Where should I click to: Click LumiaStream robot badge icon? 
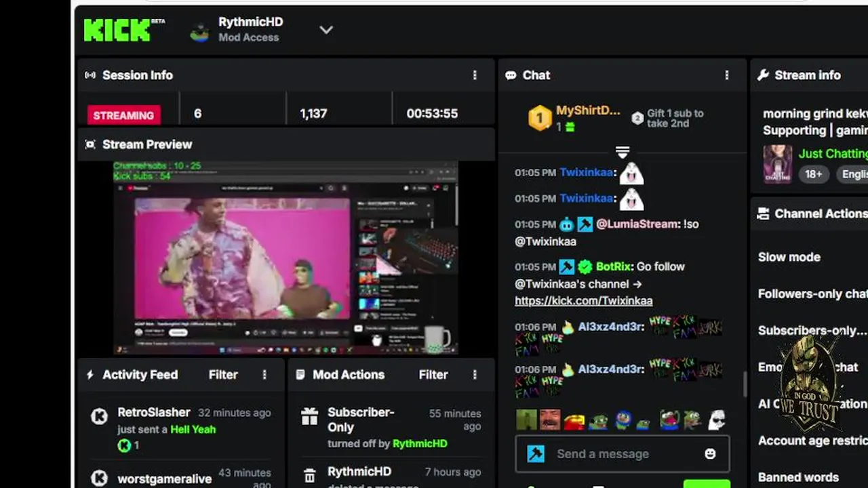coord(567,224)
